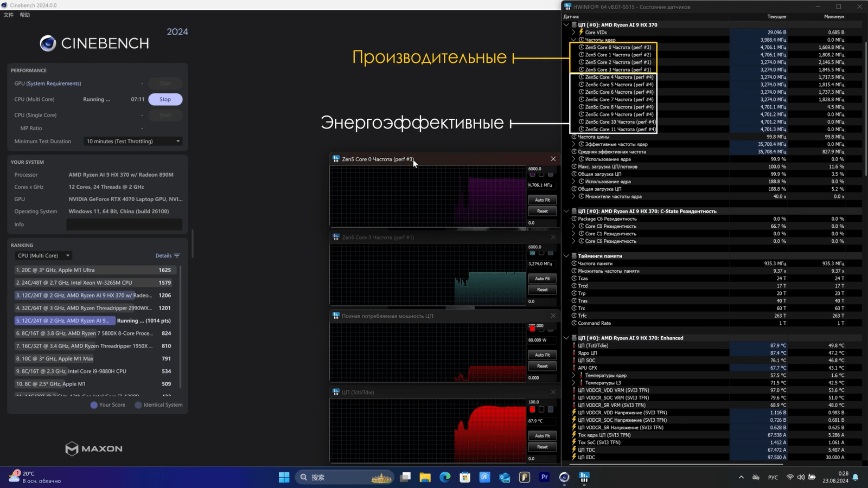Open the Windows Start menu
The image size is (868, 488).
284,477
